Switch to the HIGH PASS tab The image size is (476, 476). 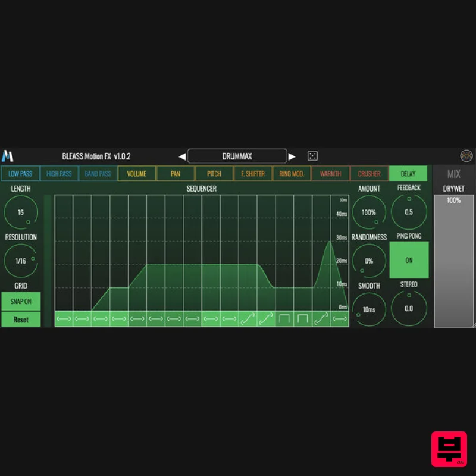(59, 174)
